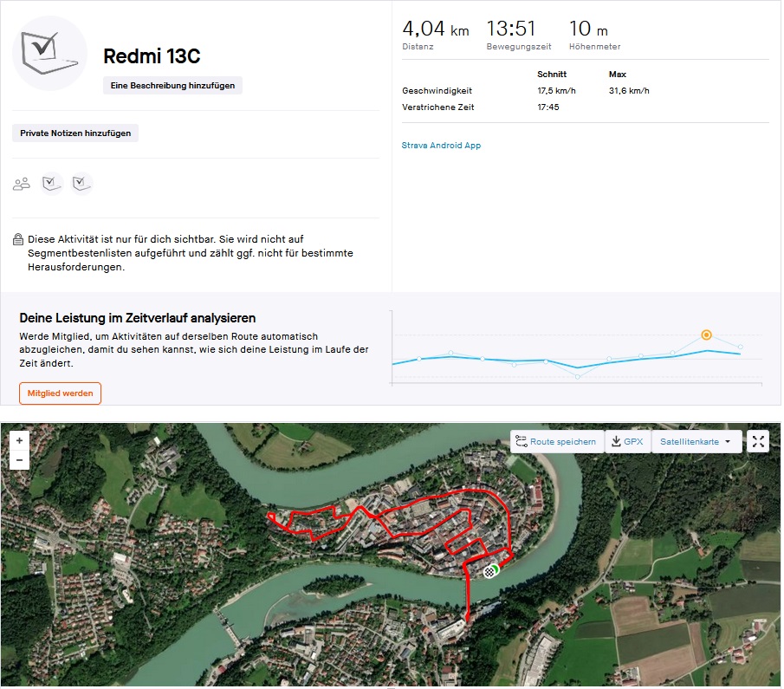Click 'Private Notizen hinzufügen' button

click(75, 133)
